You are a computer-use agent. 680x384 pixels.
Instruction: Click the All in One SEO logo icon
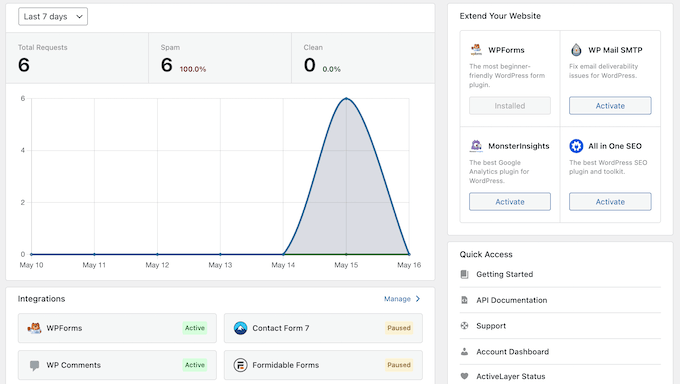pos(576,146)
